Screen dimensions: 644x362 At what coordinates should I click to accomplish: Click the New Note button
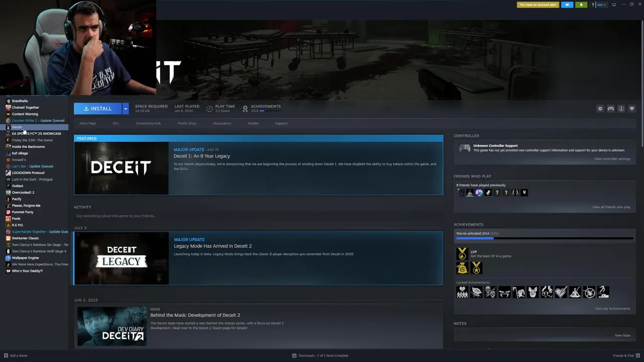[622, 335]
